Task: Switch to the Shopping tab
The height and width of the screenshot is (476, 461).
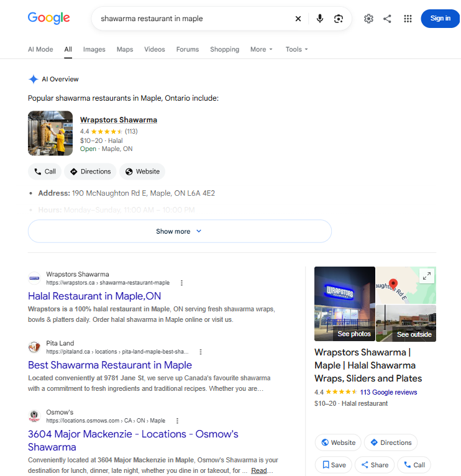Action: [224, 49]
